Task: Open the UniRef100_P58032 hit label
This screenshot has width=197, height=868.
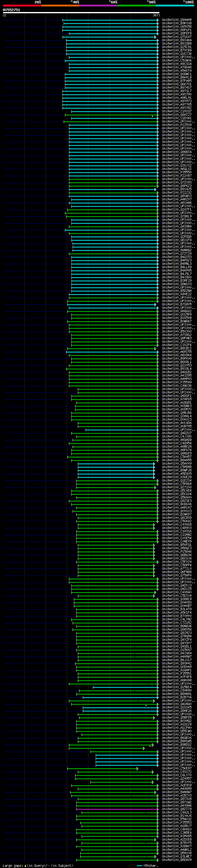Action: point(177,819)
